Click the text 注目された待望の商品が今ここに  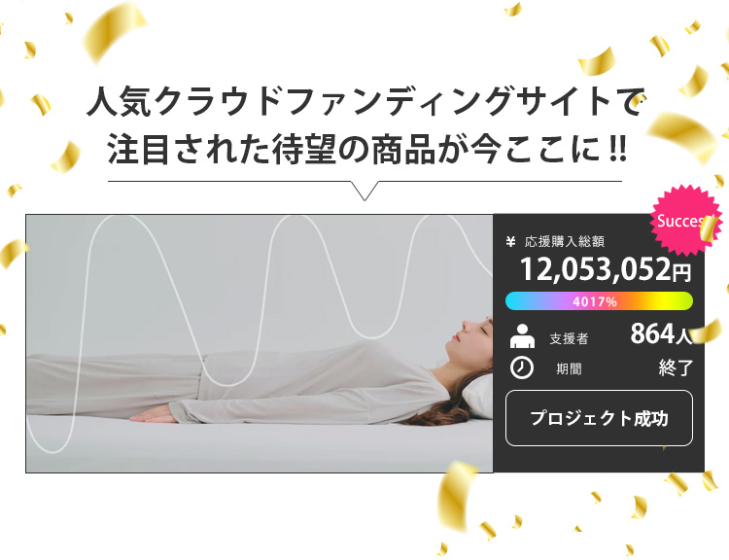(356, 149)
